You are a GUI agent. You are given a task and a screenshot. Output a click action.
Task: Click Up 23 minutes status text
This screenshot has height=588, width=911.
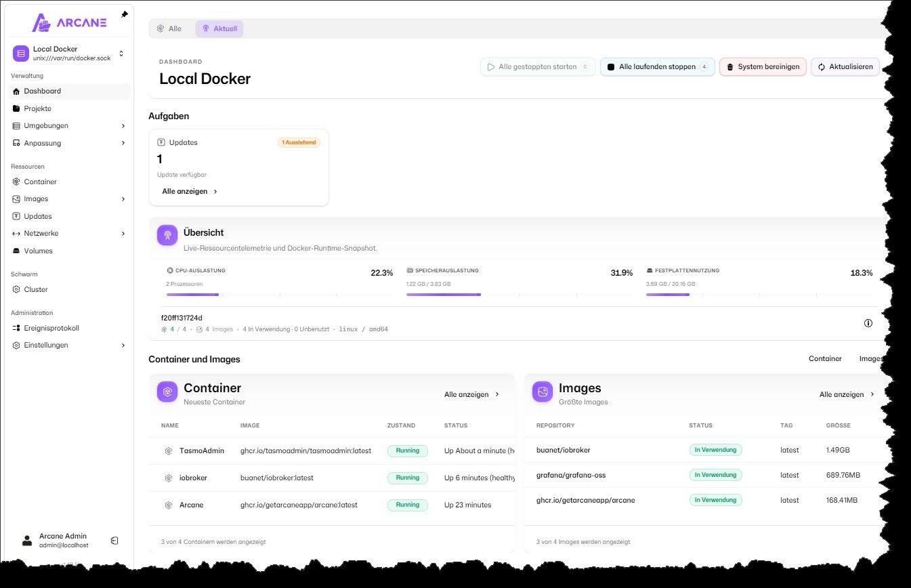tap(467, 505)
